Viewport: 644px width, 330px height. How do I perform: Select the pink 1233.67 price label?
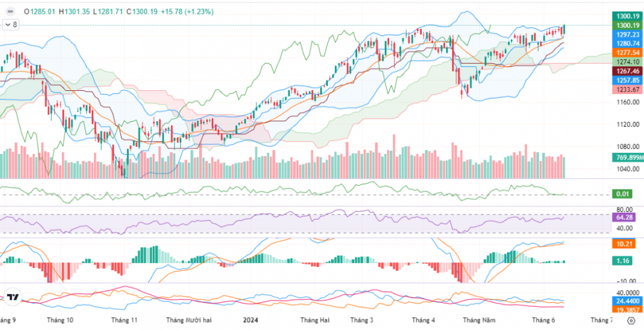tap(627, 90)
